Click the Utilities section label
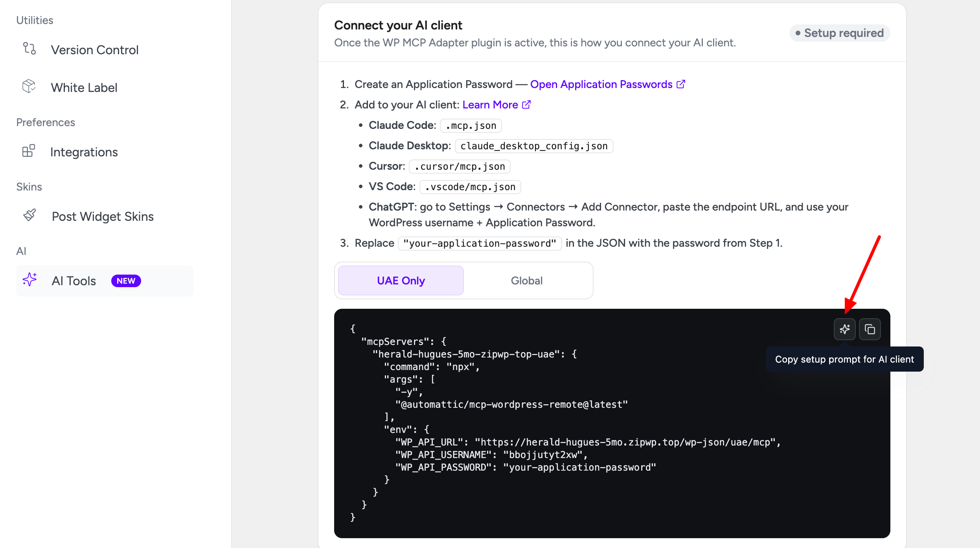The height and width of the screenshot is (548, 980). 35,20
